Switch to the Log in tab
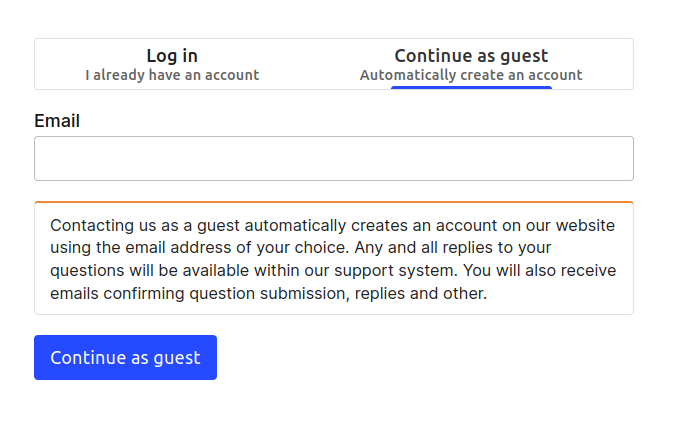This screenshot has height=431, width=675. (x=172, y=64)
